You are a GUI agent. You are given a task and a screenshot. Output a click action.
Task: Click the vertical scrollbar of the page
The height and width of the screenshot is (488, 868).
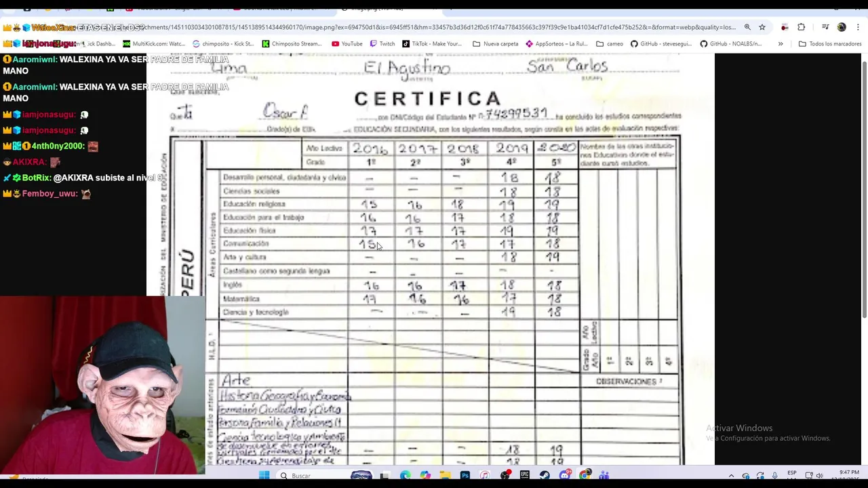pos(864,190)
